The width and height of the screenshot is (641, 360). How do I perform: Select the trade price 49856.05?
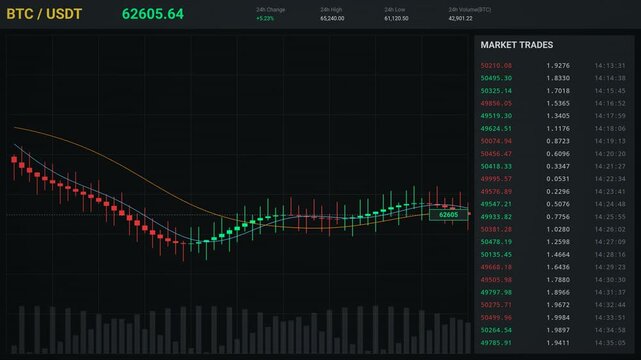[x=496, y=103]
